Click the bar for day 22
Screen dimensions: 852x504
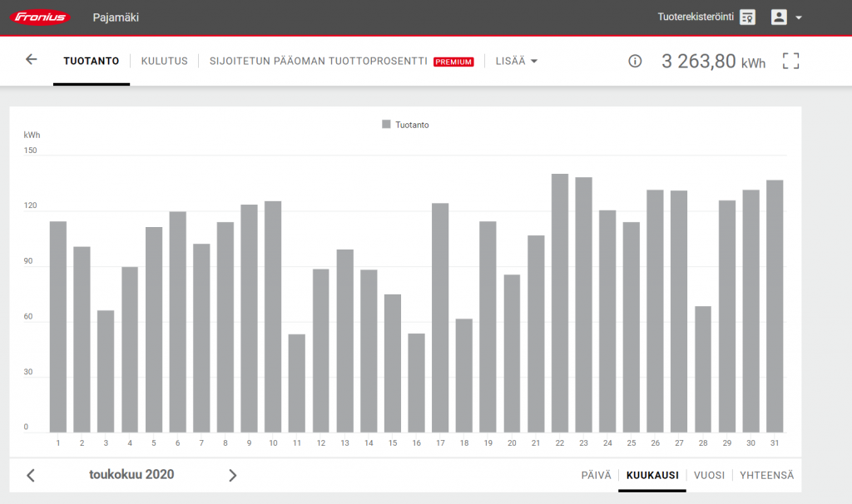click(x=560, y=304)
